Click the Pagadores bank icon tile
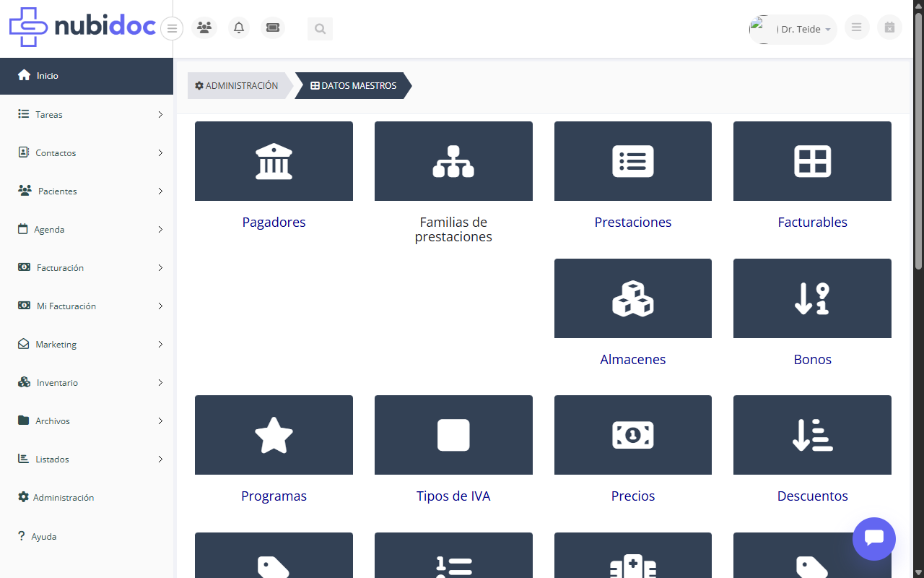The height and width of the screenshot is (578, 924). tap(274, 161)
